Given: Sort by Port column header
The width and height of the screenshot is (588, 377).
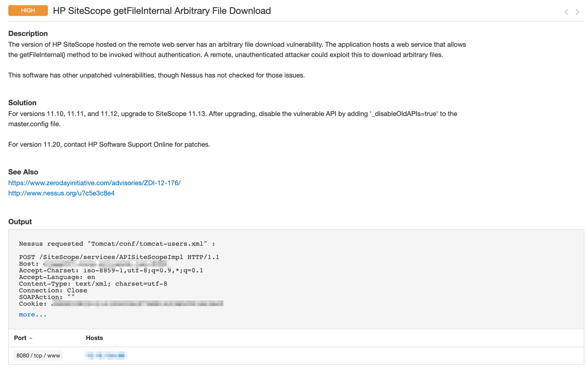Looking at the screenshot, I should [x=20, y=338].
